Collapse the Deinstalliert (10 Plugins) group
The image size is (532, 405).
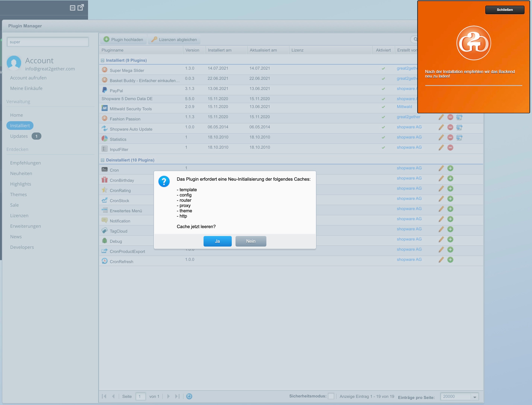(x=103, y=160)
